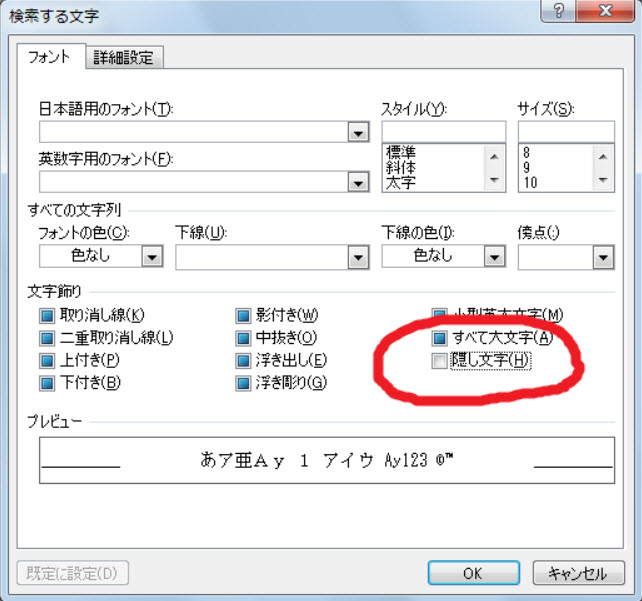Screen dimensions: 642x601
Task: Open the 下線の色 dropdown
Action: pyautogui.click(x=493, y=257)
